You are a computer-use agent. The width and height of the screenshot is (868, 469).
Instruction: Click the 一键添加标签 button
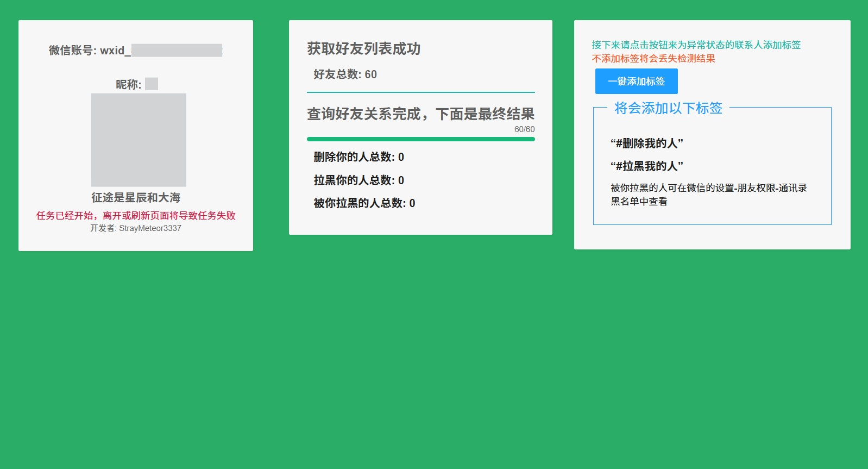(636, 82)
